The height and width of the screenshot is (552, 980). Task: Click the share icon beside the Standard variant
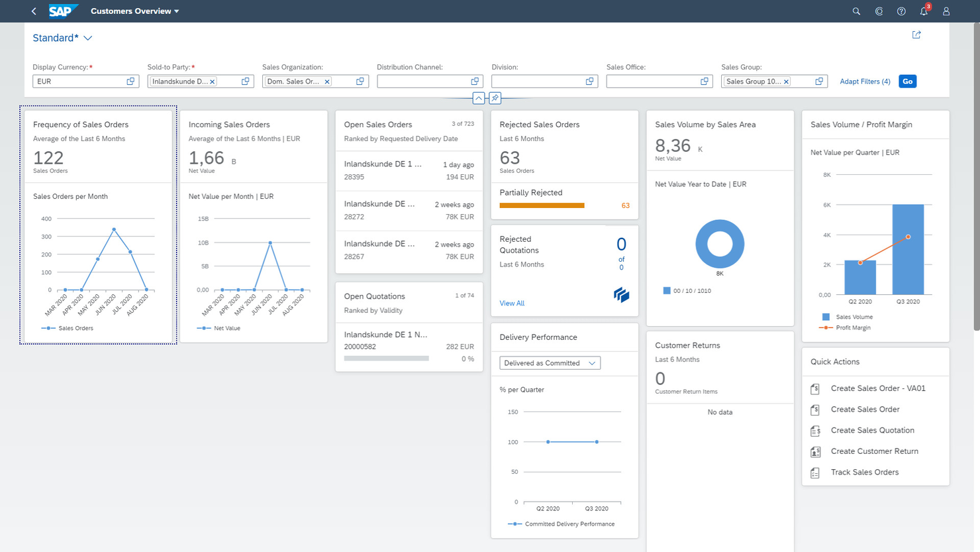[916, 34]
